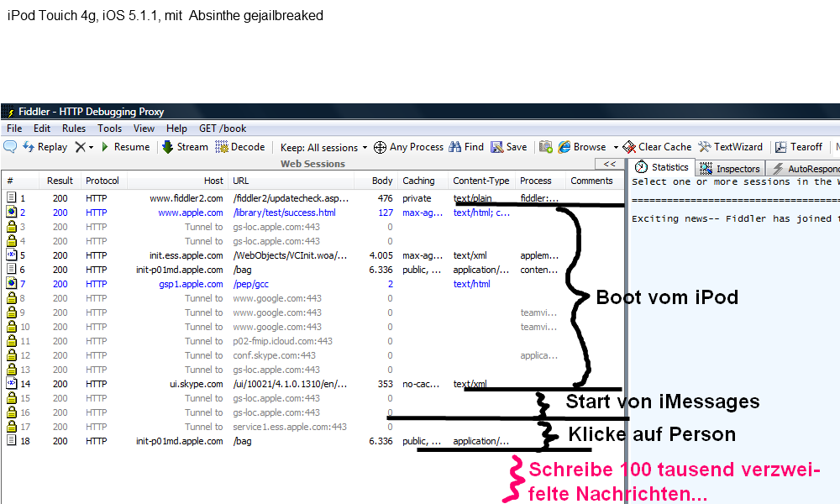Sort by the Comments column header
The height and width of the screenshot is (504, 840).
click(594, 181)
